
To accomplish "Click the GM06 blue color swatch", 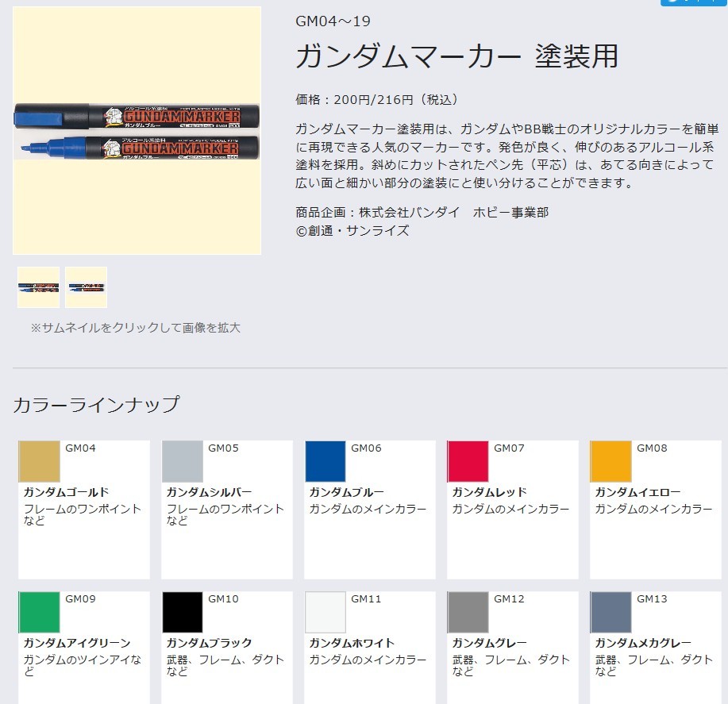I will click(325, 461).
